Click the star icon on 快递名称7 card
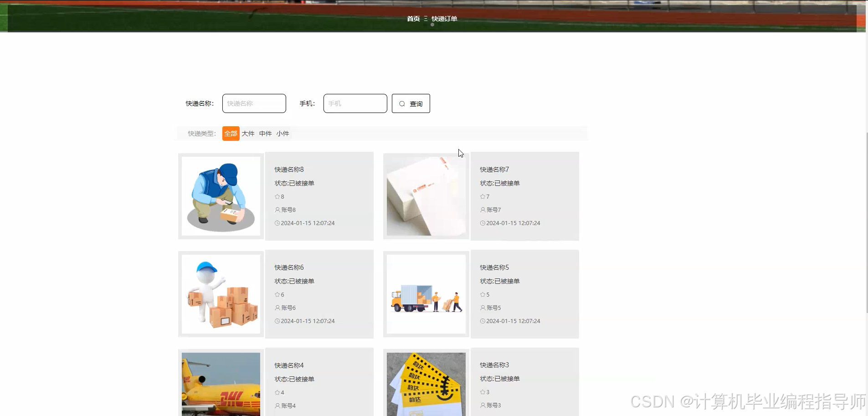Screen dimensions: 868x416 point(483,196)
